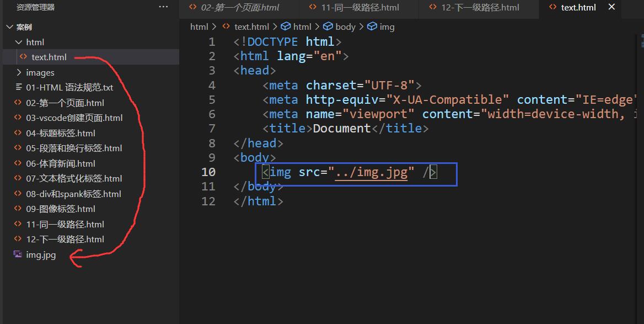
Task: Switch to the 11-同一级路径.html editor tab
Action: tap(359, 7)
